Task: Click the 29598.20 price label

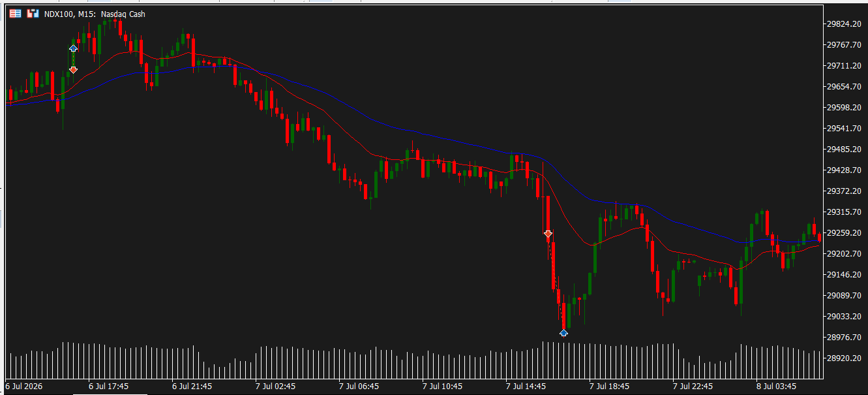Action: 844,108
